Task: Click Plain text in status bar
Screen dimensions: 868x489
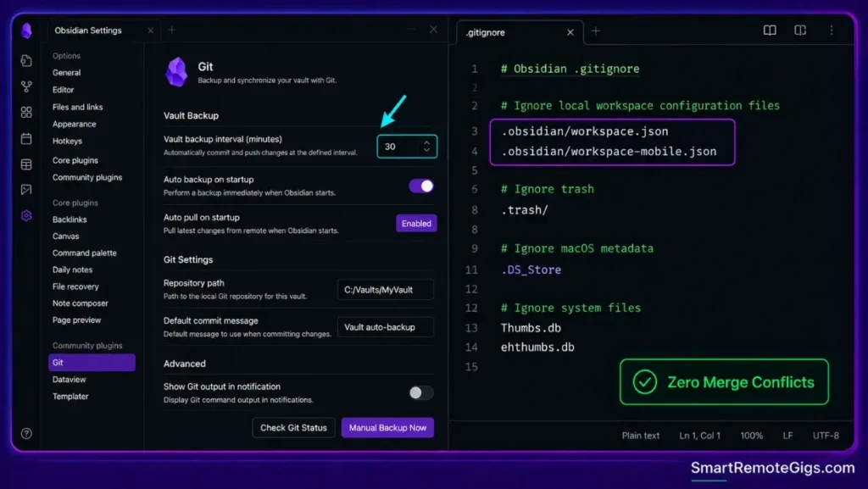Action: click(641, 436)
